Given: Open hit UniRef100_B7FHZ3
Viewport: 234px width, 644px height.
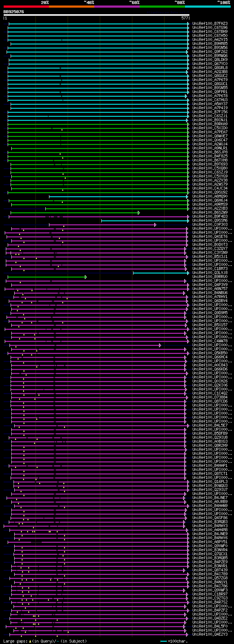Looking at the screenshot, I should pyautogui.click(x=210, y=24).
